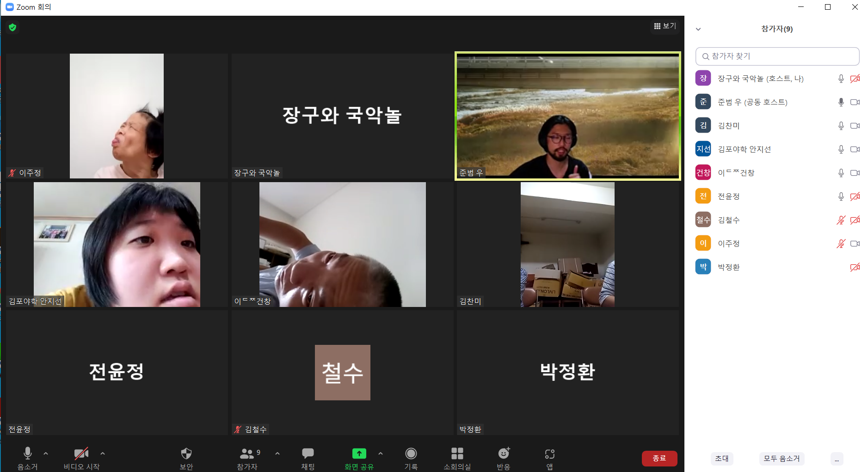Mute 김찬미 microphone in participant list
This screenshot has width=868, height=472.
click(x=841, y=126)
